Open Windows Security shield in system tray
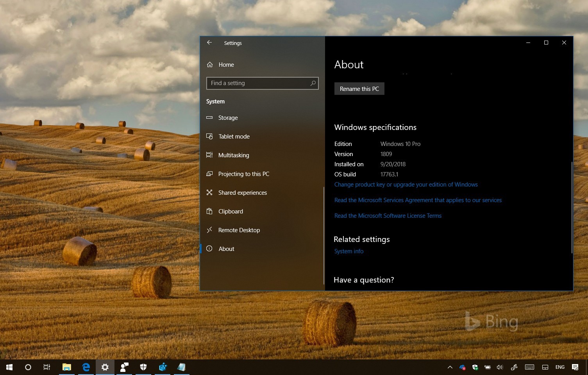This screenshot has height=375, width=588. click(x=475, y=367)
